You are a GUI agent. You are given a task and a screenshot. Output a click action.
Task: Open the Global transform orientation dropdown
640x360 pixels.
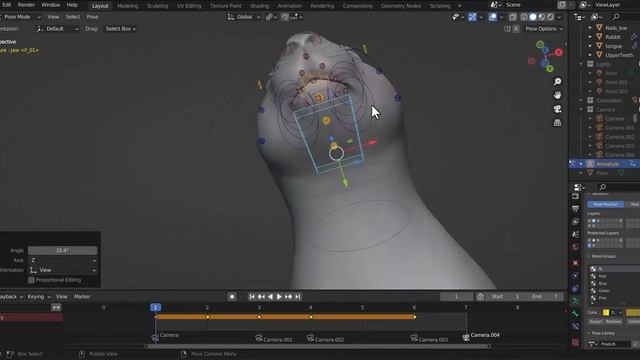244,17
